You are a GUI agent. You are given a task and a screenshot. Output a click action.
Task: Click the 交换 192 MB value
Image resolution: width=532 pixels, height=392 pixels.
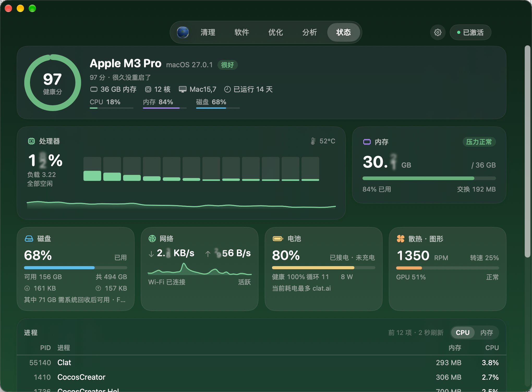point(476,189)
